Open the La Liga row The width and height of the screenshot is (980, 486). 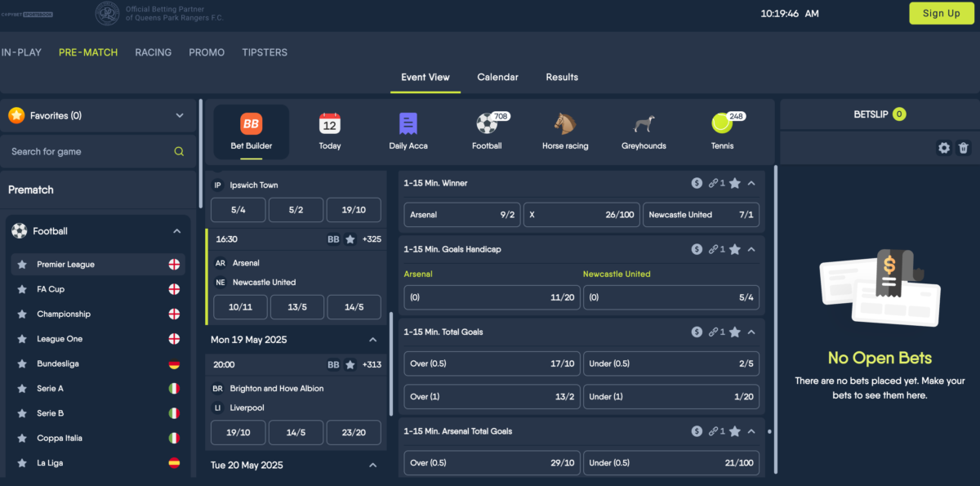pos(98,463)
